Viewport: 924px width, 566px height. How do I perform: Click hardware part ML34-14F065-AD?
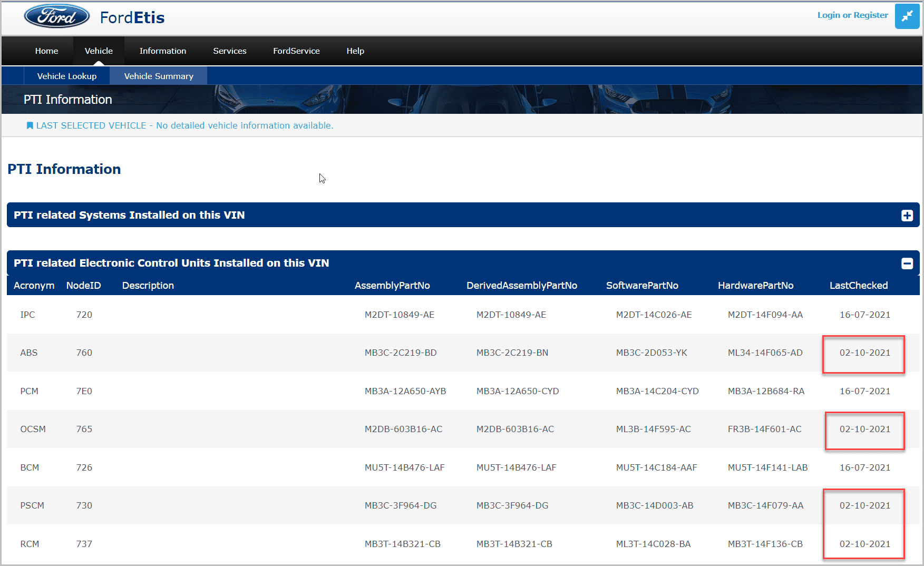tap(765, 353)
